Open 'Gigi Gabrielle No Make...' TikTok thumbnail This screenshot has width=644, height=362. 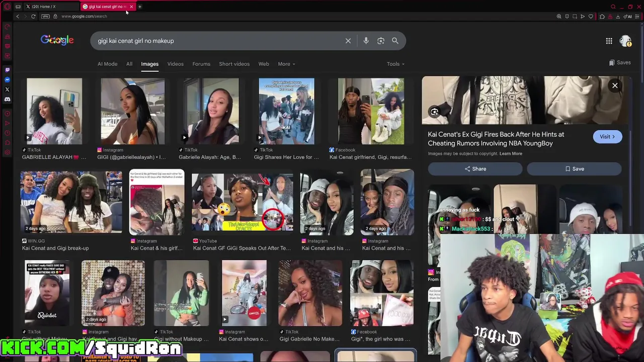coord(310,293)
